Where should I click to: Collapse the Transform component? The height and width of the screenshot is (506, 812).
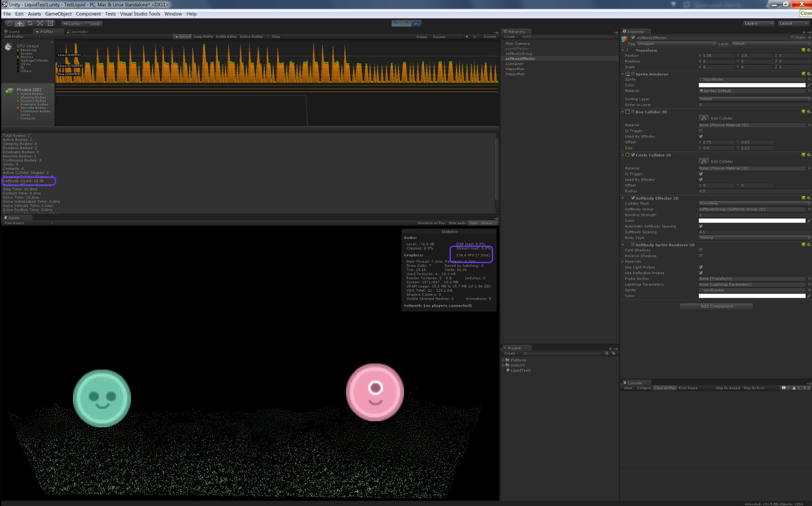[x=623, y=50]
